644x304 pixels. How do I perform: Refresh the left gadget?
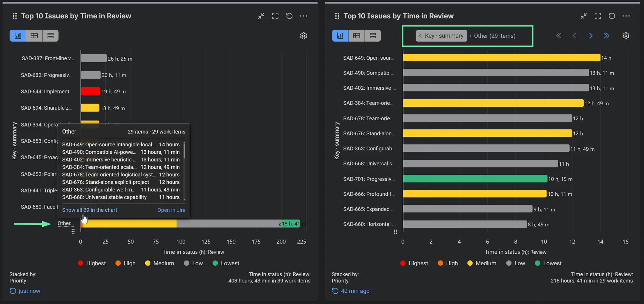(x=289, y=16)
